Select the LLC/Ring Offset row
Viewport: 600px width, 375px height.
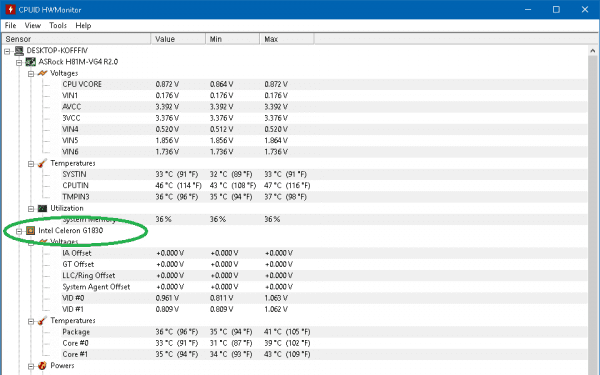[x=324, y=276]
